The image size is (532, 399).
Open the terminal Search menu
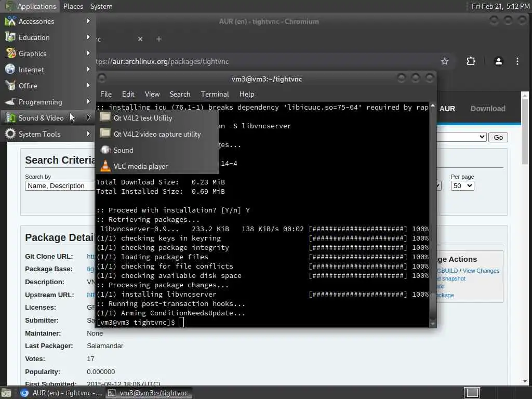[180, 95]
